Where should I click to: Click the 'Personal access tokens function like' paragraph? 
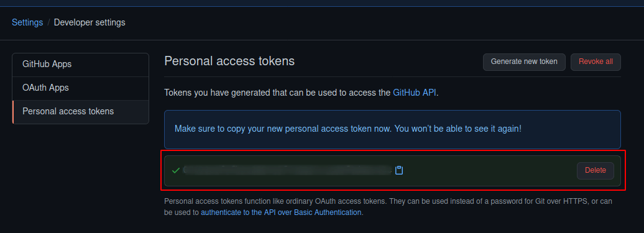tap(388, 207)
